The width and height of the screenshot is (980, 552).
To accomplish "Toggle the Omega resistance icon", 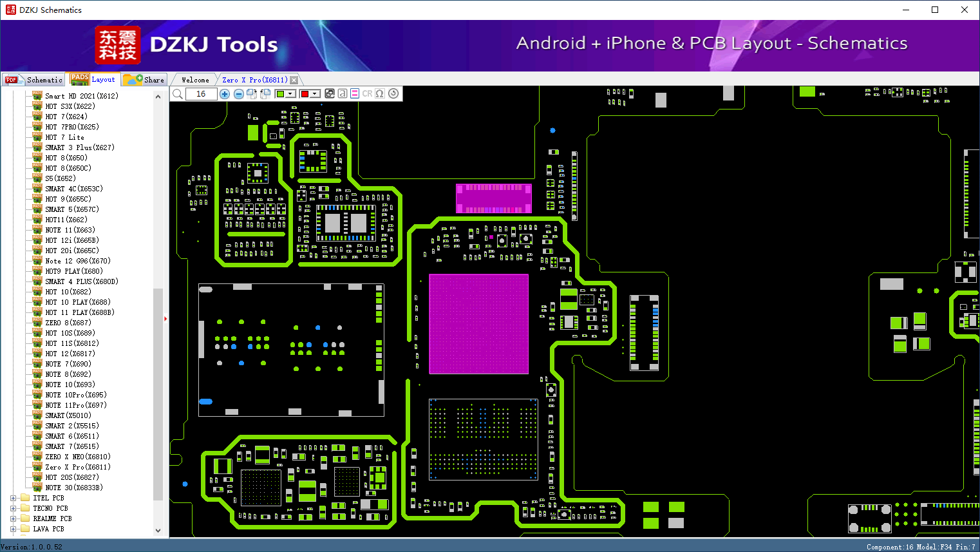I will tap(380, 93).
